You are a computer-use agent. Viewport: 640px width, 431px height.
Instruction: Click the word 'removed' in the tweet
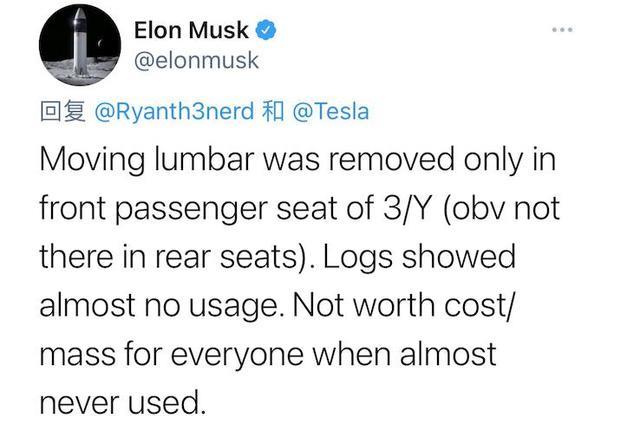pyautogui.click(x=391, y=159)
